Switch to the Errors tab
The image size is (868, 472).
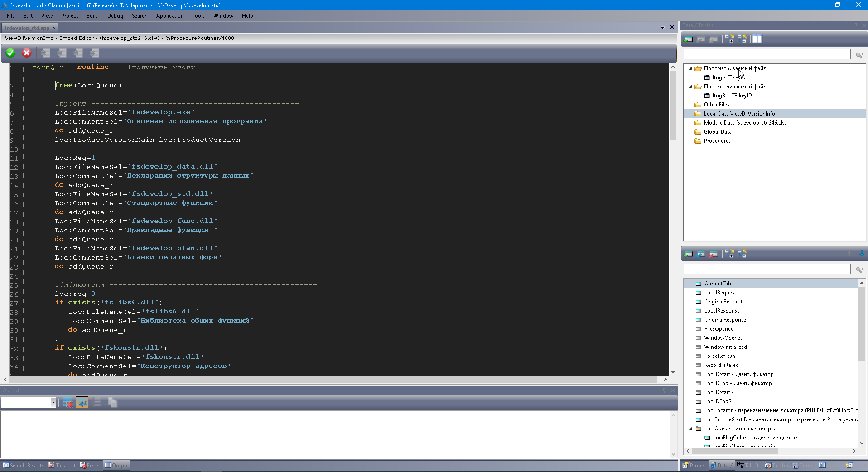point(91,465)
